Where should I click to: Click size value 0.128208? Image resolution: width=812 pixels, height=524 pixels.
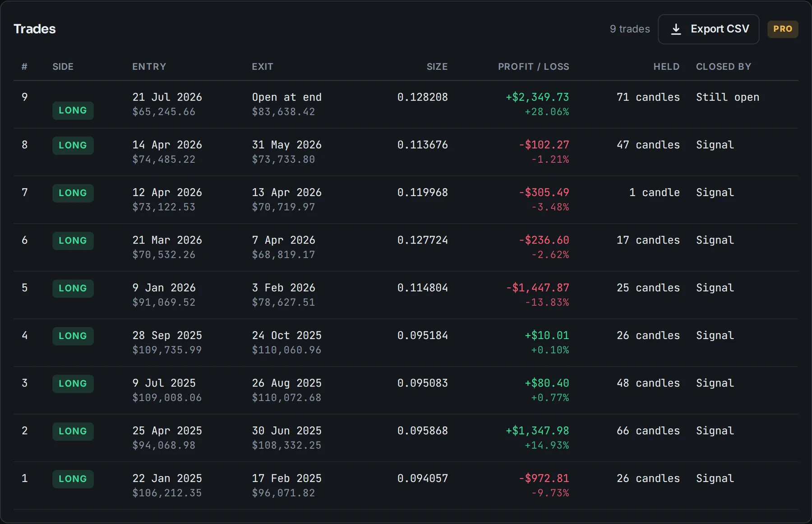(x=422, y=97)
